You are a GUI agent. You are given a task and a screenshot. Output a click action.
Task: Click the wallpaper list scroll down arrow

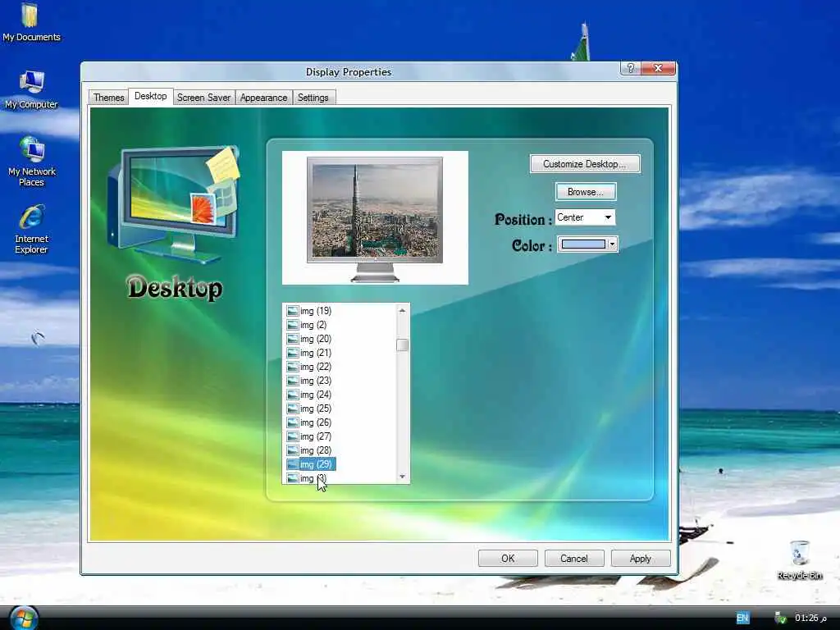tap(402, 477)
